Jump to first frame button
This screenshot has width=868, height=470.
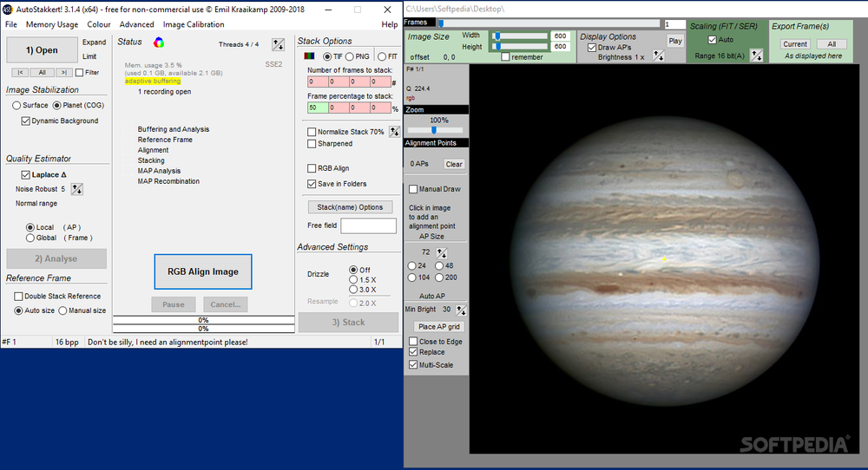(x=20, y=73)
